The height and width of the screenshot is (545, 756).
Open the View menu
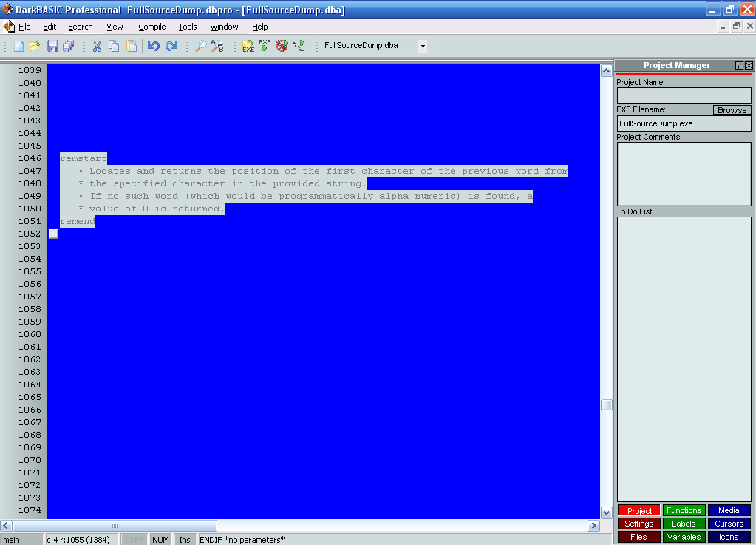coord(115,27)
